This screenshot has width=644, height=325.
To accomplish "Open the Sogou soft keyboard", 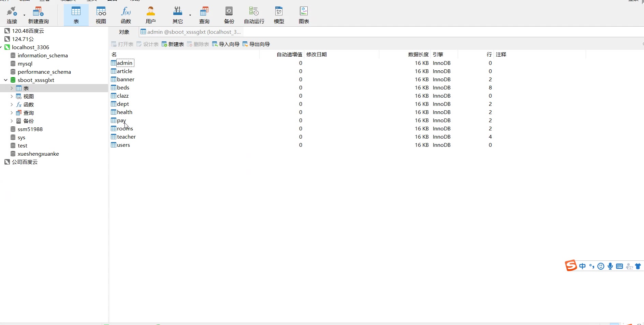I will pos(619,266).
